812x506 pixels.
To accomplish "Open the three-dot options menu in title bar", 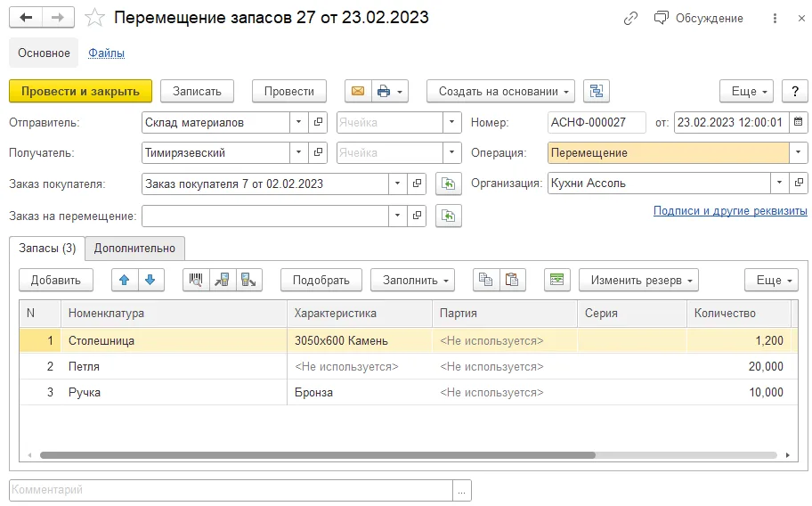I will point(775,18).
